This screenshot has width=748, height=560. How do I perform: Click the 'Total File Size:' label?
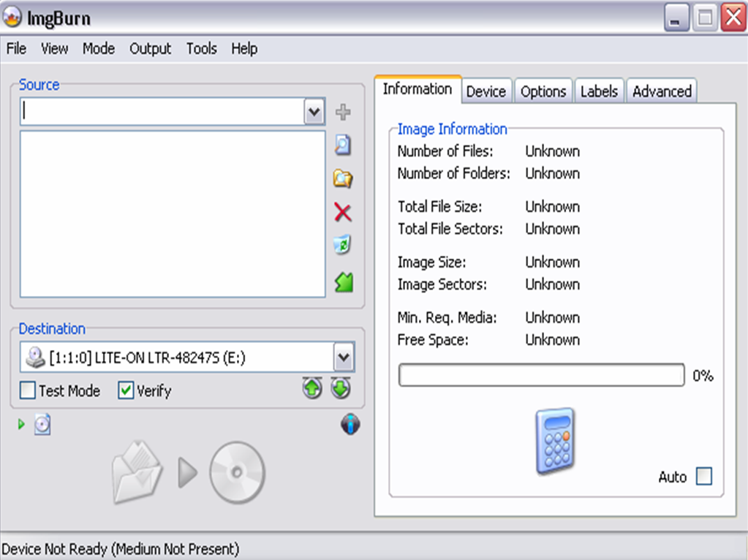click(440, 207)
